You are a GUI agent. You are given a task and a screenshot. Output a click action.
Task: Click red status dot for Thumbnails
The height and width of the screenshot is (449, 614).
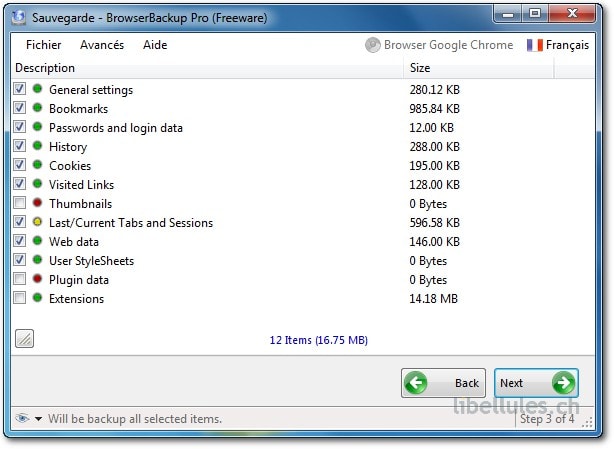pos(37,203)
